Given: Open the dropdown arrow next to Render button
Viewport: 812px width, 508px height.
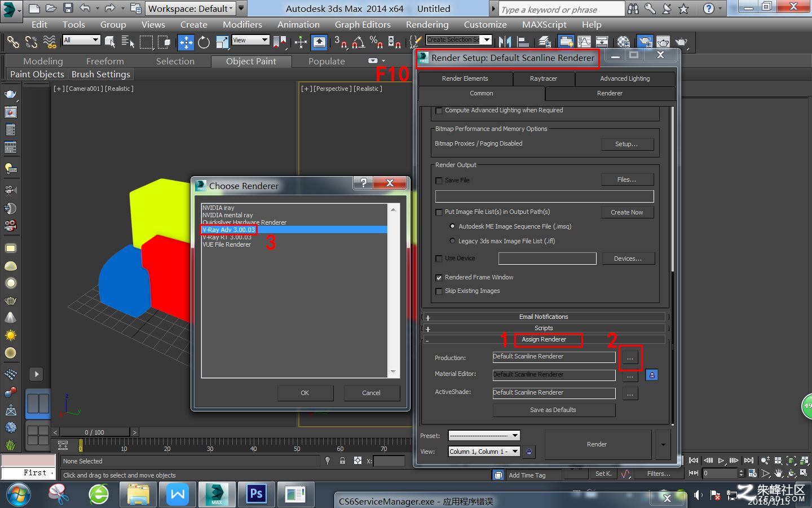Looking at the screenshot, I should click(x=663, y=445).
